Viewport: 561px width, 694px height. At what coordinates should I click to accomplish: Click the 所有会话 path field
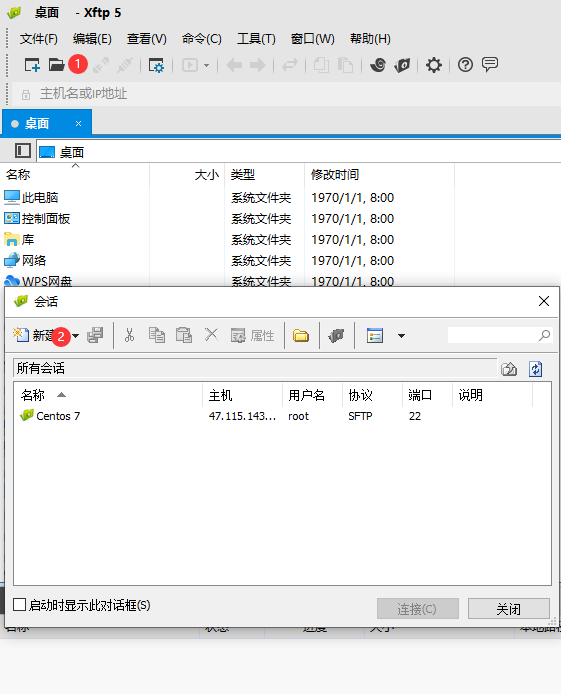[255, 368]
